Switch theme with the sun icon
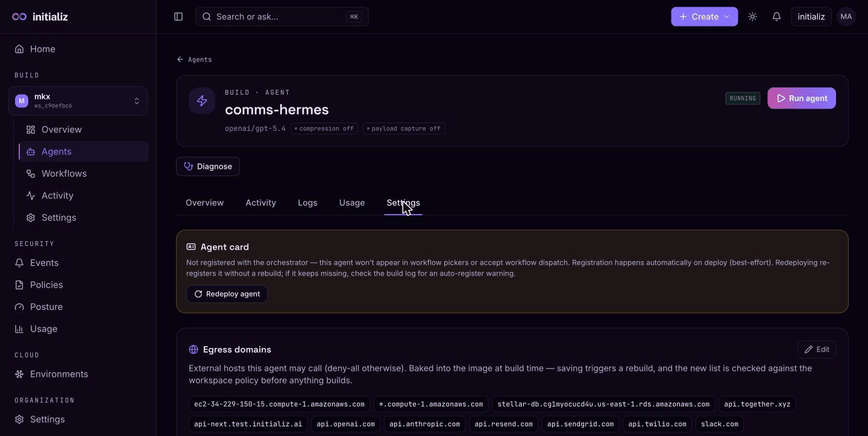Screen dimensions: 868x436 (752, 16)
